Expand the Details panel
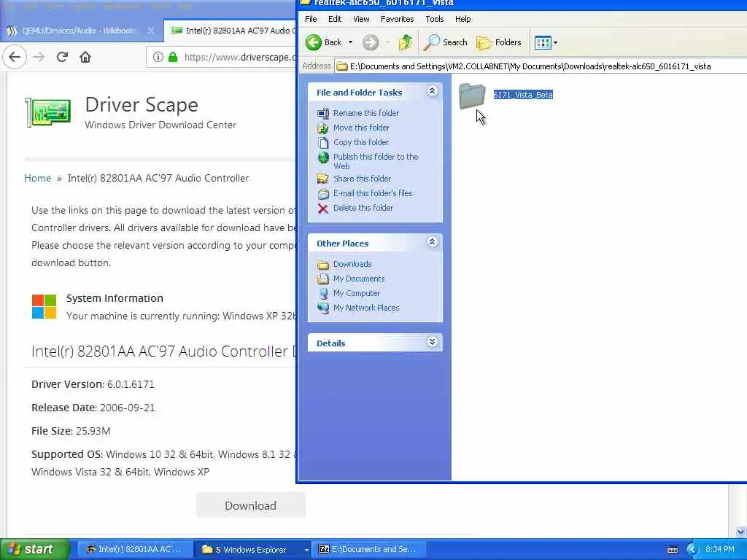The image size is (747, 560). 432,342
